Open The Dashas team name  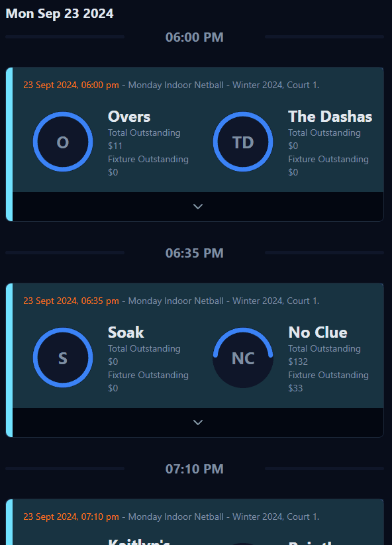(x=330, y=117)
